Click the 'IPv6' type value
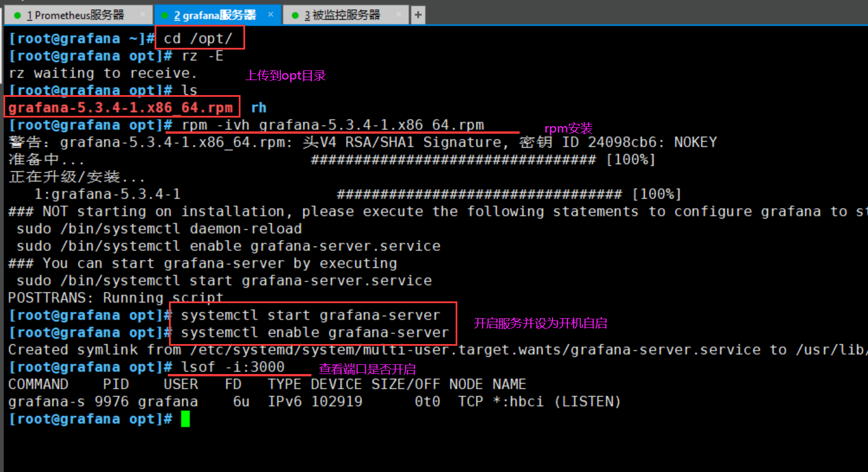The image size is (868, 472). click(284, 402)
